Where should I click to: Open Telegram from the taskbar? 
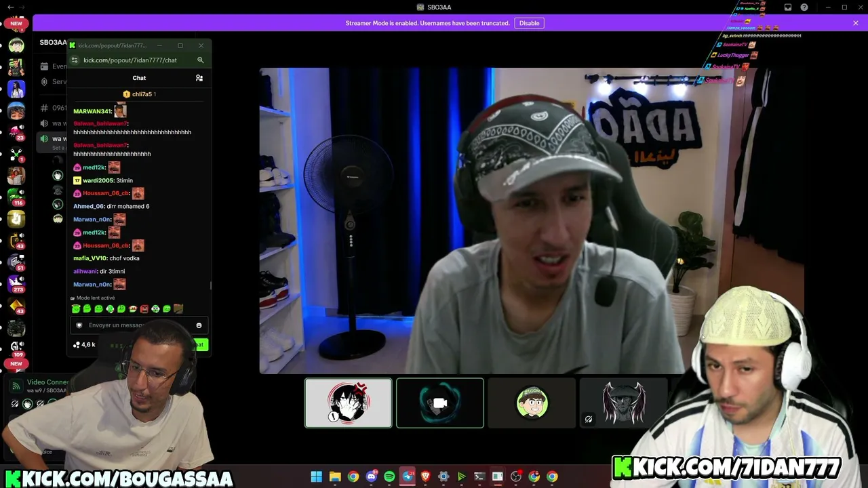pyautogui.click(x=408, y=476)
